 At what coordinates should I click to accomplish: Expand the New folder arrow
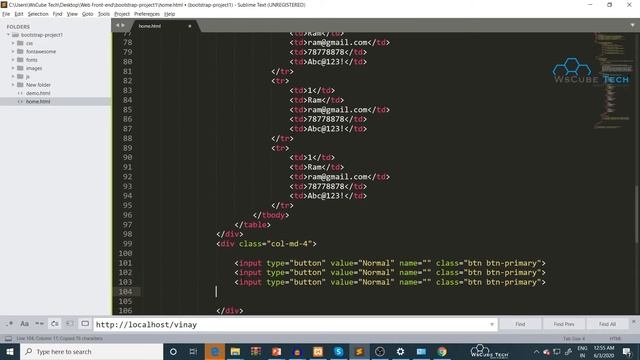[x=13, y=85]
